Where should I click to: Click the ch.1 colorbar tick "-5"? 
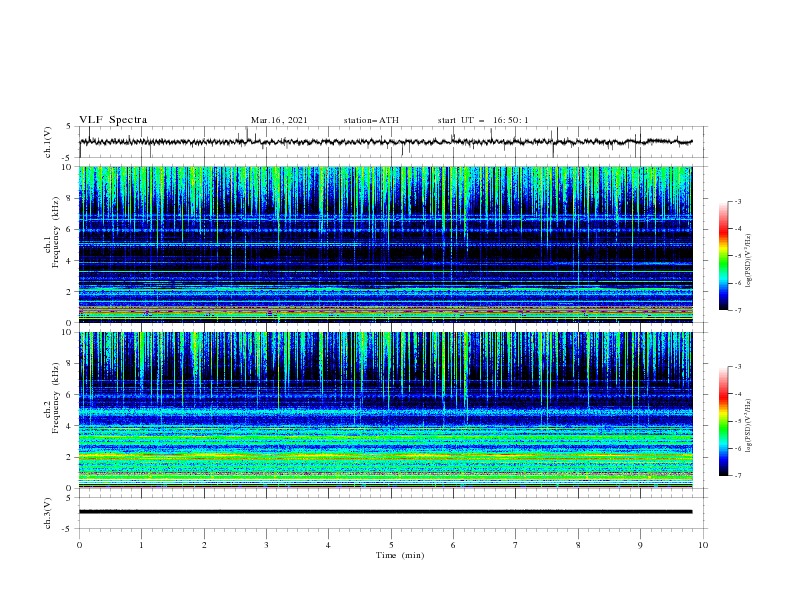click(738, 256)
